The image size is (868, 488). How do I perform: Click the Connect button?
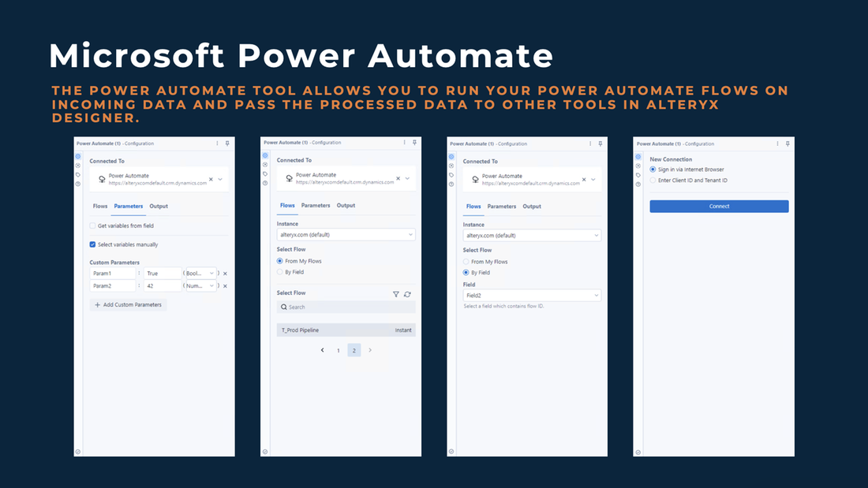pos(718,206)
